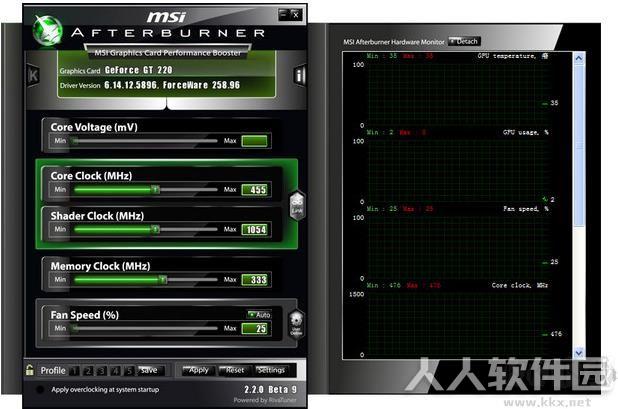Enable Apply overclocking at system startup
618x409 pixels.
[x=40, y=390]
